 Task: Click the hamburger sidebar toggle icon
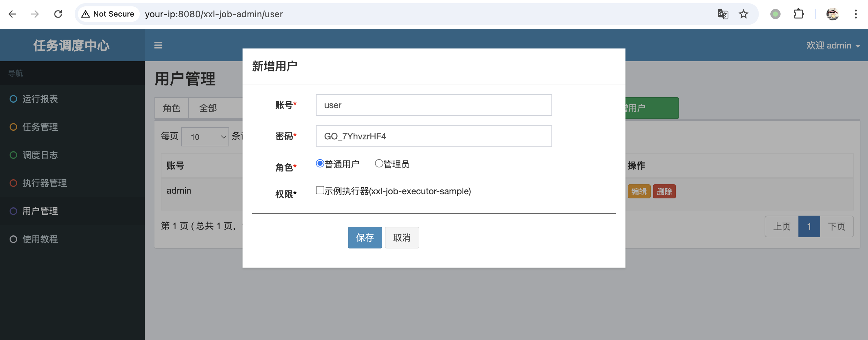158,45
